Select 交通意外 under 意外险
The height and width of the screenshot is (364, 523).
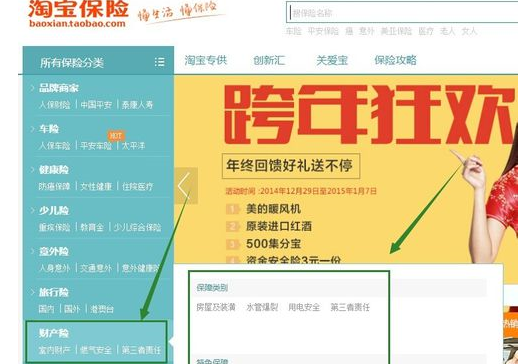point(96,268)
